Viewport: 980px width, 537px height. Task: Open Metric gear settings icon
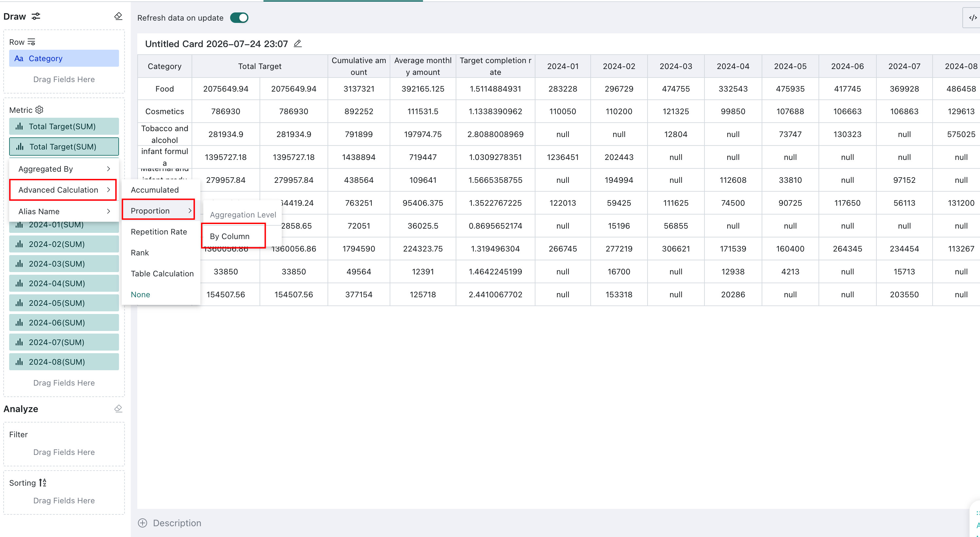pyautogui.click(x=39, y=110)
